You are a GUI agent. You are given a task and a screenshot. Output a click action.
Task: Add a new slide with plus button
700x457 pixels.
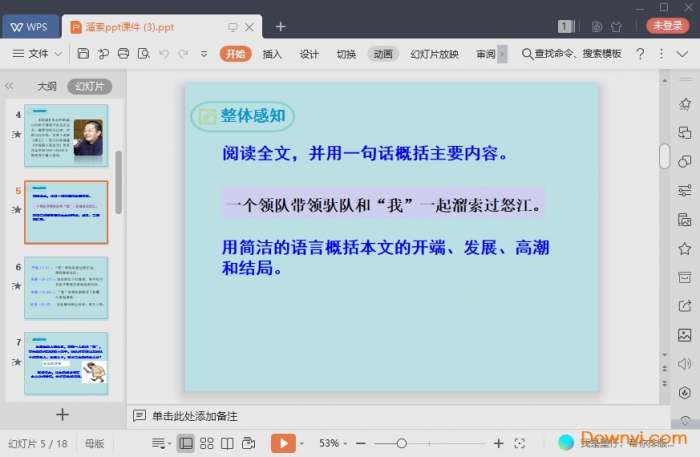62,415
